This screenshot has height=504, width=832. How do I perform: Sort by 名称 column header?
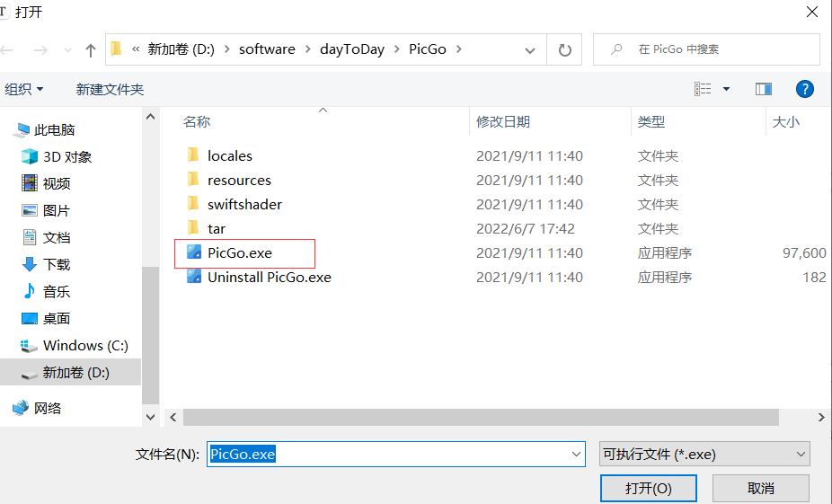click(x=197, y=122)
